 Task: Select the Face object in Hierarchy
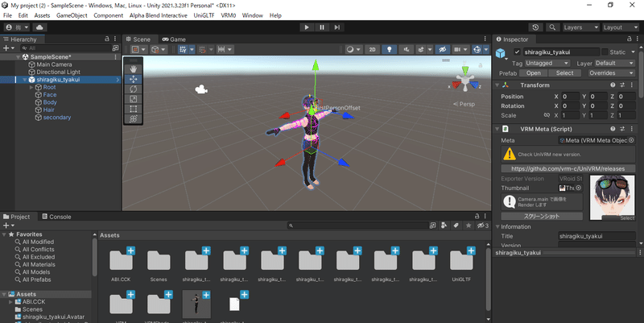coord(50,94)
